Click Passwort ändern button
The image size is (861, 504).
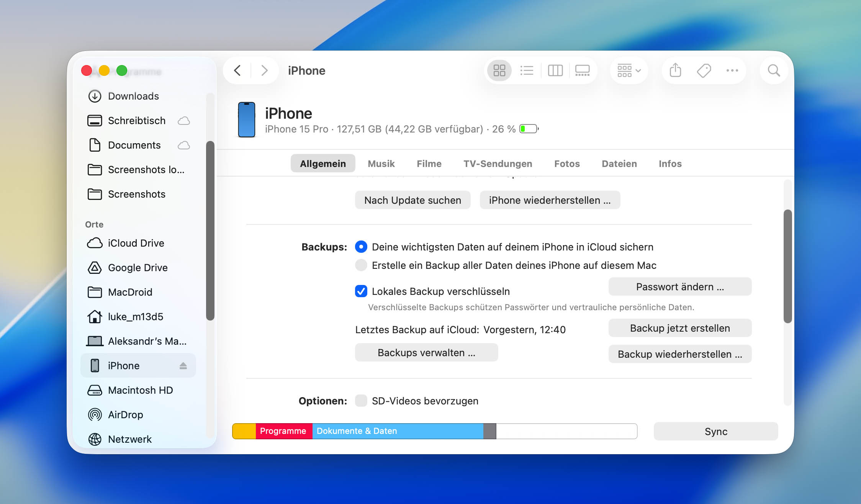click(680, 287)
